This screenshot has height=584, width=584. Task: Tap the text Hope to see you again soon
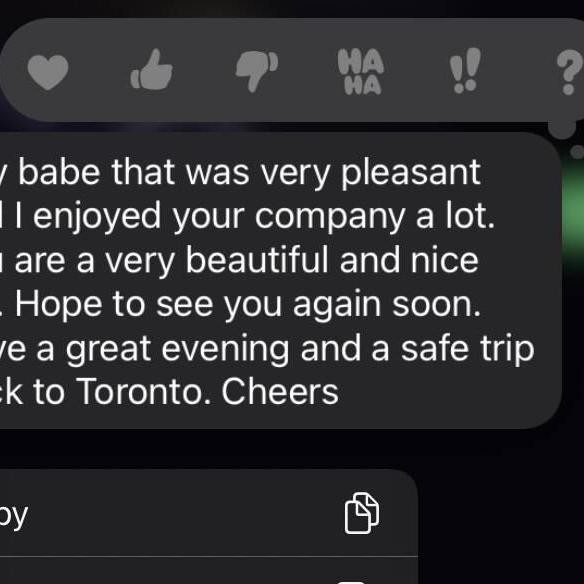(248, 305)
